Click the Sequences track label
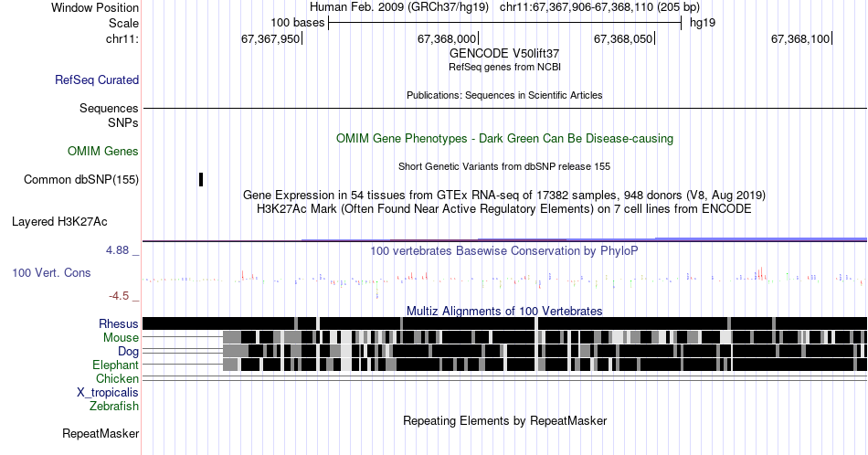 pos(109,108)
